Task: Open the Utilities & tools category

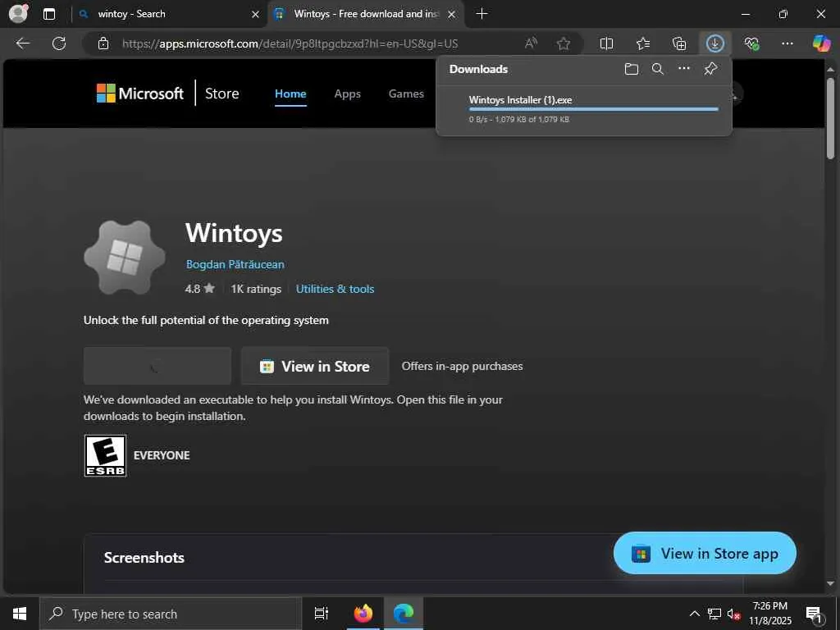Action: (335, 289)
